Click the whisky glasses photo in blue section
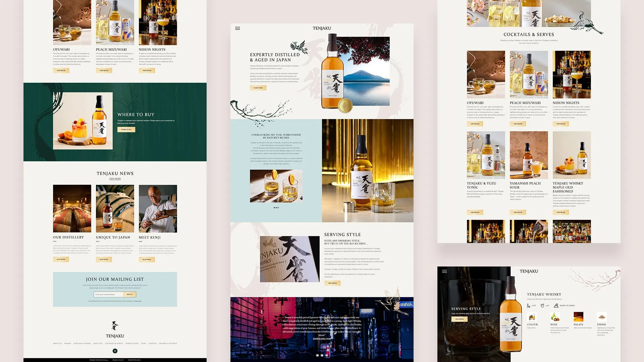This screenshot has width=644, height=362. tap(276, 186)
